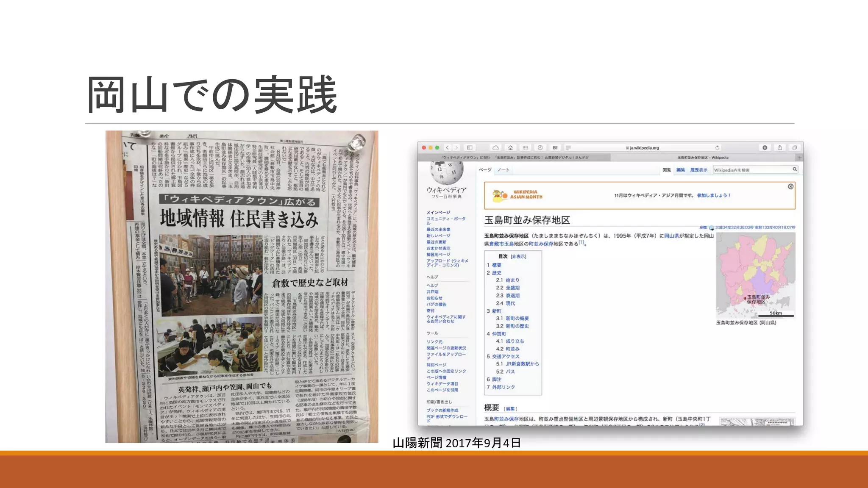868x488 pixels.
Task: Click the Okayama prefecture map thumbnail
Action: [755, 274]
